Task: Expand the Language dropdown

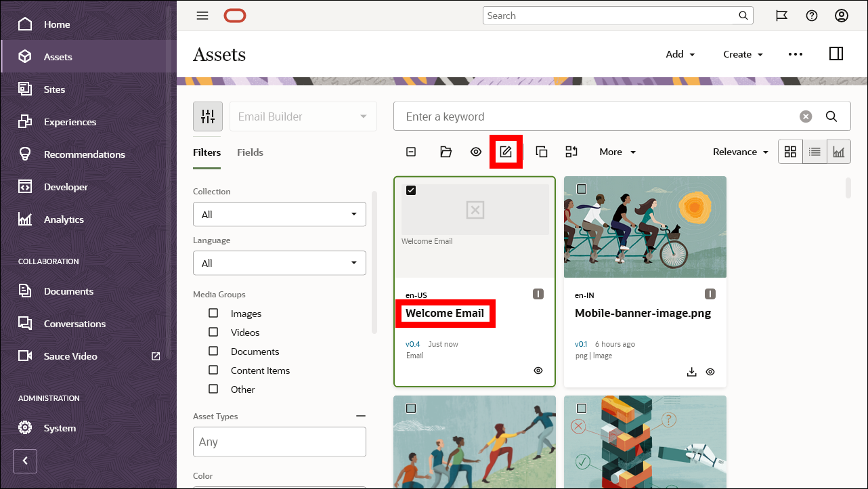Action: click(x=280, y=263)
